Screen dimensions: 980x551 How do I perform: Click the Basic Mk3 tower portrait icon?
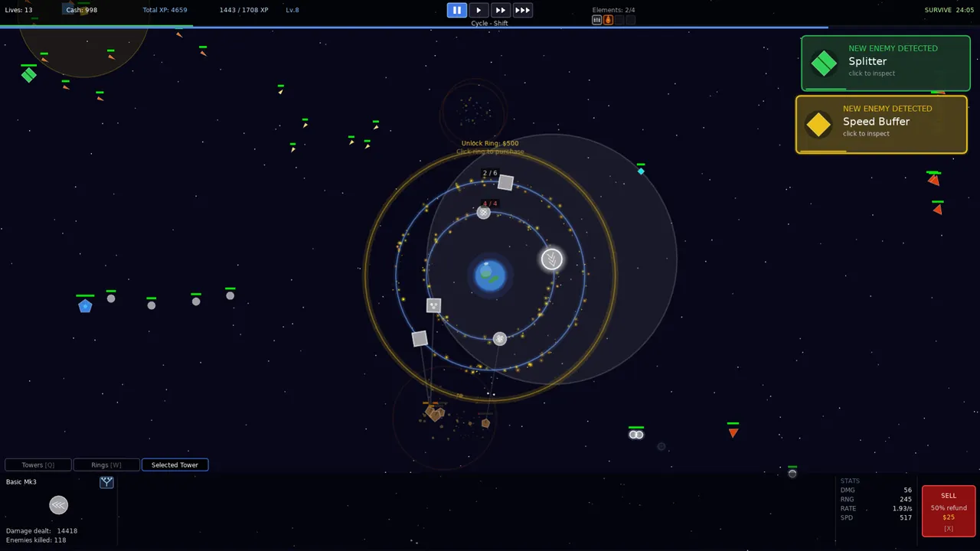tap(59, 505)
